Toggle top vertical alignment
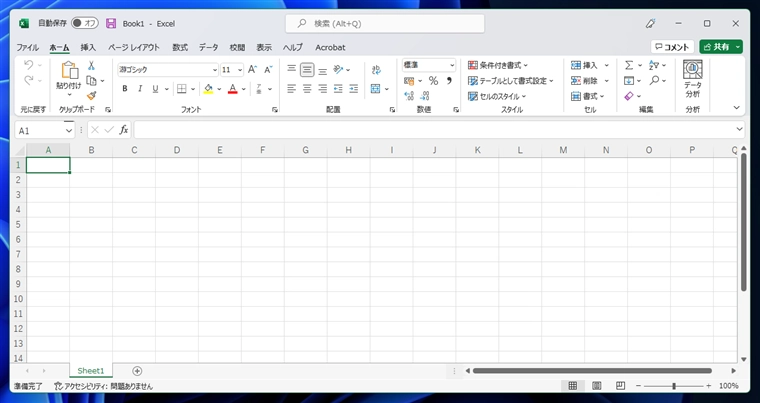The image size is (760, 403). tap(291, 69)
